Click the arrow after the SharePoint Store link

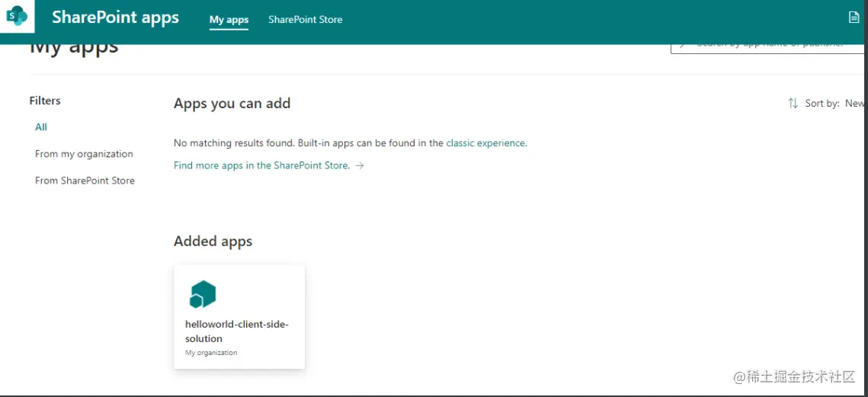coord(360,165)
